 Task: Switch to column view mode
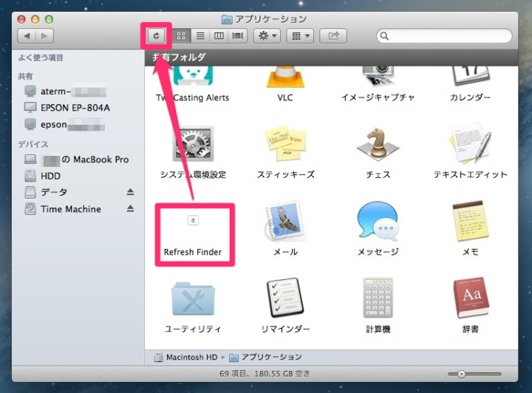coord(219,35)
